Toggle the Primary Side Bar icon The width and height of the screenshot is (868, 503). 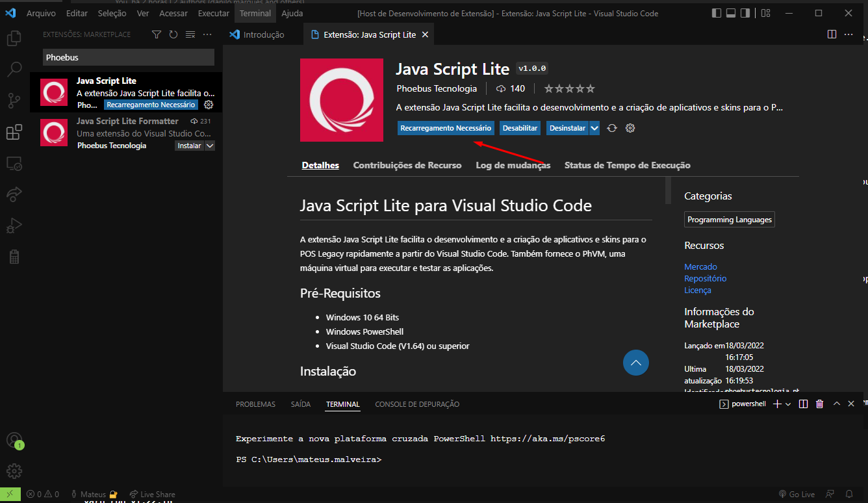(x=715, y=12)
